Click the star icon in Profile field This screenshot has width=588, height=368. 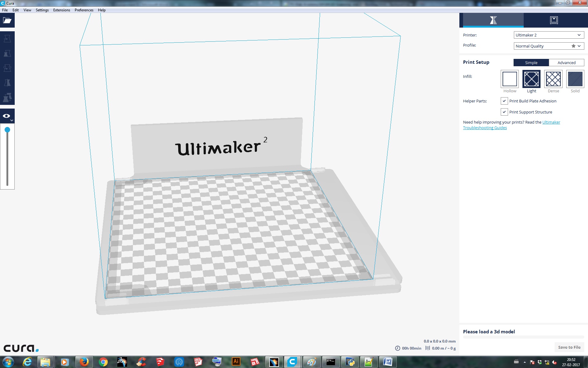(573, 46)
